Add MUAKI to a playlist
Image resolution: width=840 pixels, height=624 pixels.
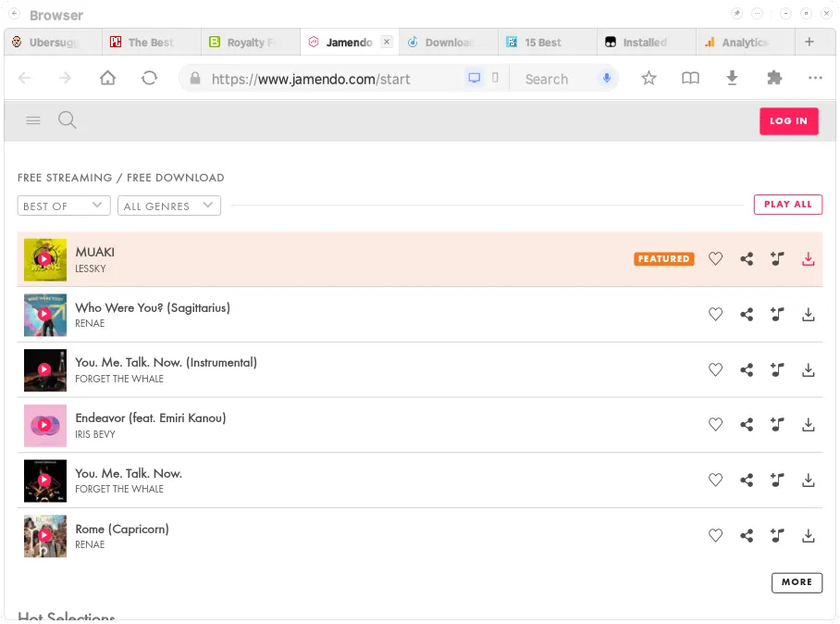[777, 259]
